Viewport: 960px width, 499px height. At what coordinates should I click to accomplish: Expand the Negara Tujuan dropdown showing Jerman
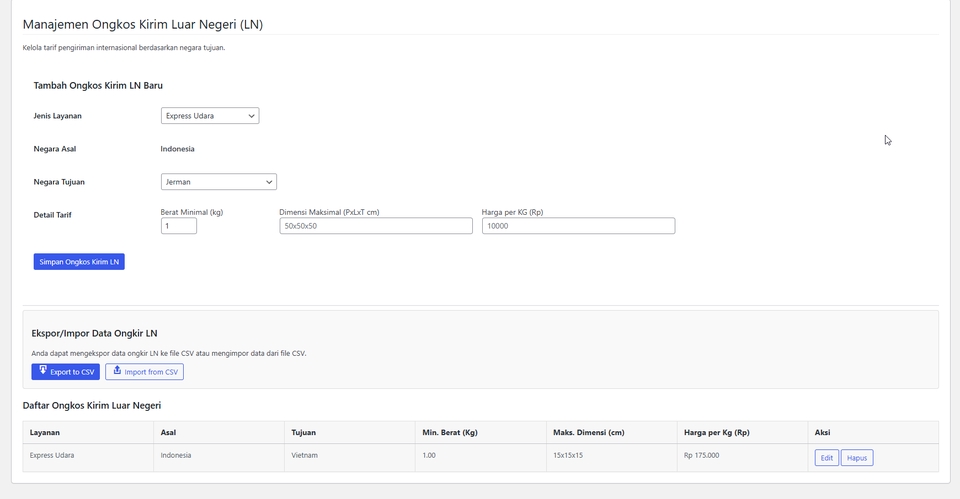[219, 182]
